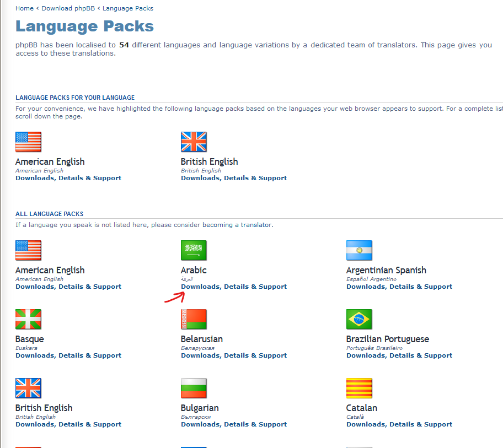Open the Home breadcrumb link
Viewport: 503px width, 448px height.
pos(24,8)
